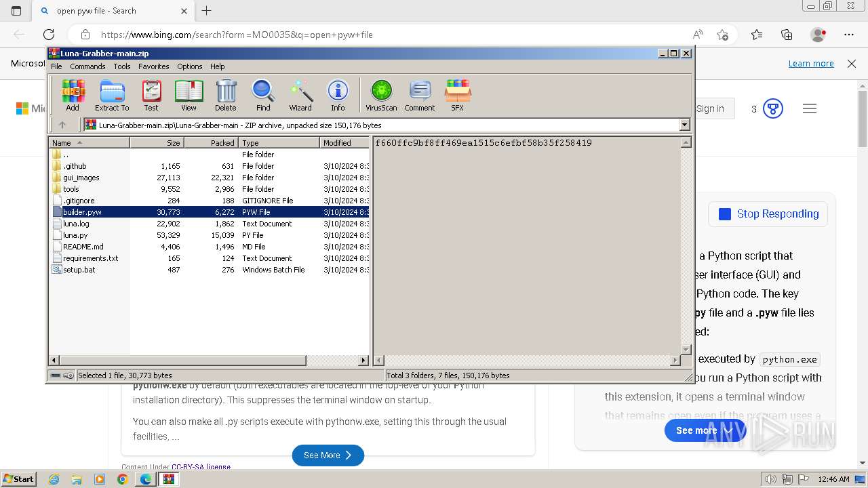Select the .github folder

[x=75, y=166]
